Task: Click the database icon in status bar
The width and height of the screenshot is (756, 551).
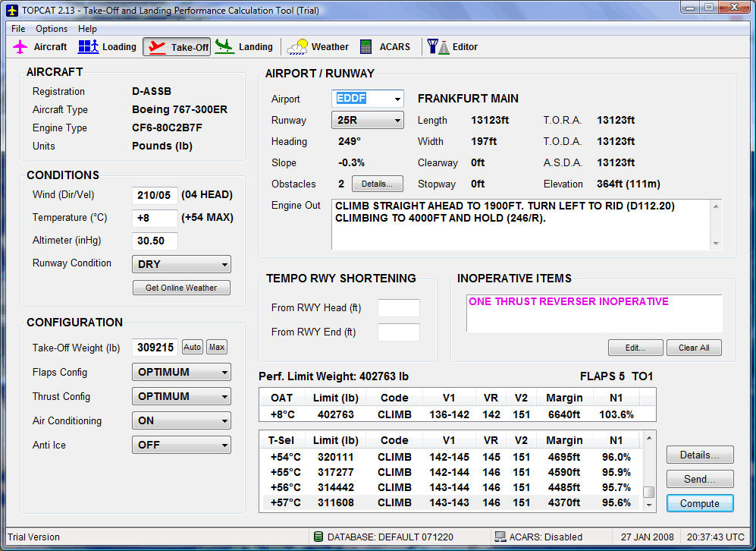Action: point(318,537)
